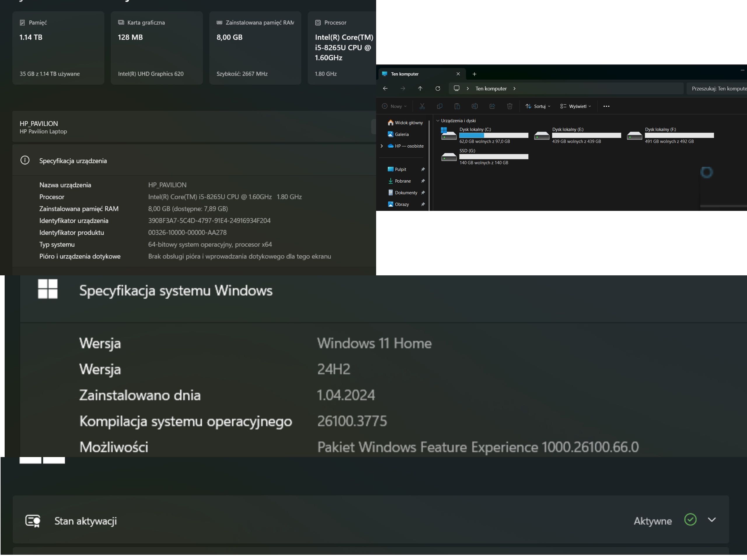Click the Copy icon in toolbar
The width and height of the screenshot is (747, 560).
click(440, 106)
